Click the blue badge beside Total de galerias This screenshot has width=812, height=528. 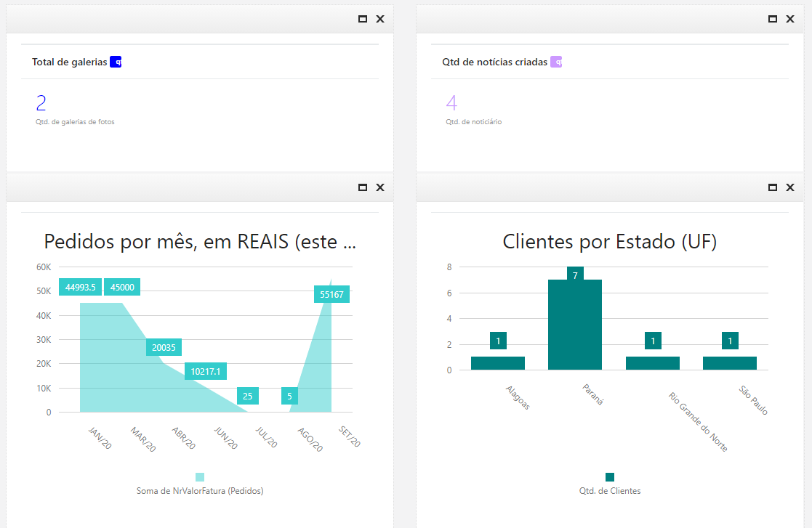tap(116, 62)
